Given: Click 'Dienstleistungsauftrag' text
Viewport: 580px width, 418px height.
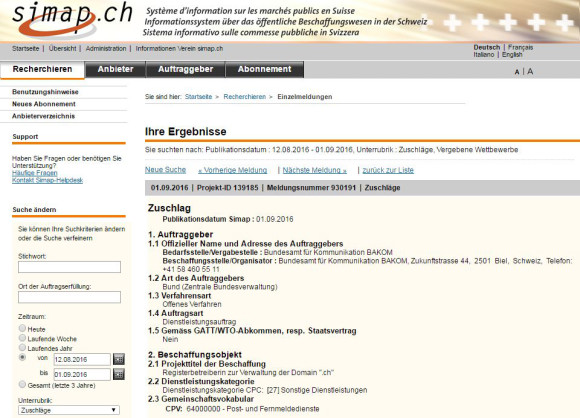Looking at the screenshot, I should 199,322.
